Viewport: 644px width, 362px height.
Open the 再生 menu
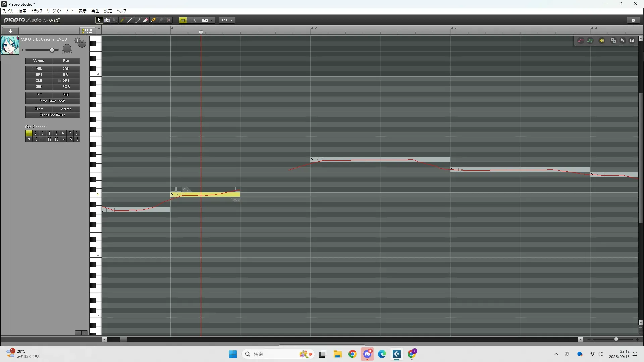[x=95, y=11]
